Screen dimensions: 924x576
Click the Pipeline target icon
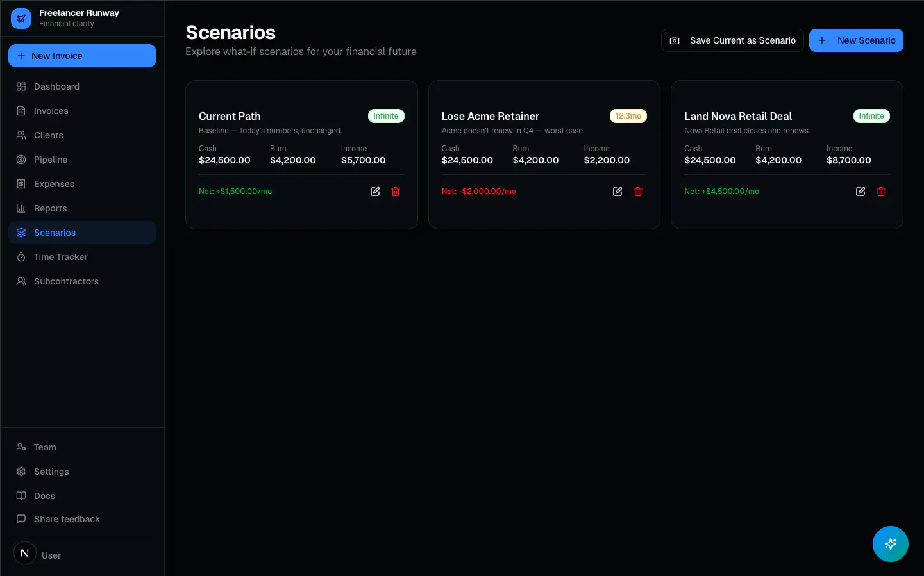pos(21,160)
